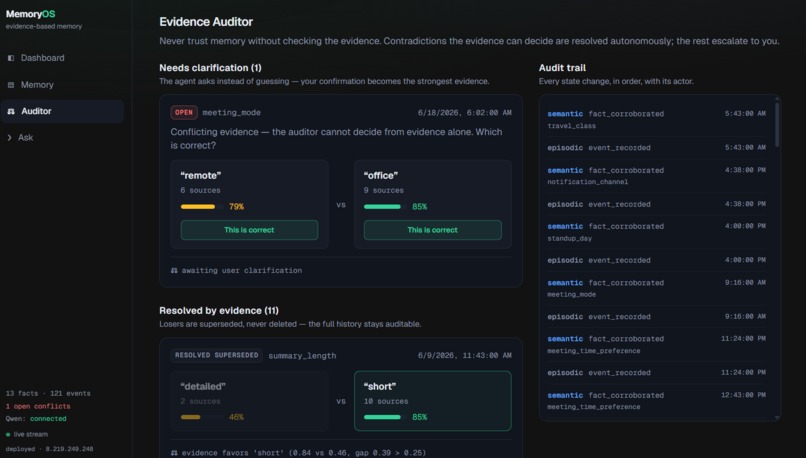The width and height of the screenshot is (806, 458).
Task: Click the travel_class audit entry
Action: pyautogui.click(x=656, y=119)
